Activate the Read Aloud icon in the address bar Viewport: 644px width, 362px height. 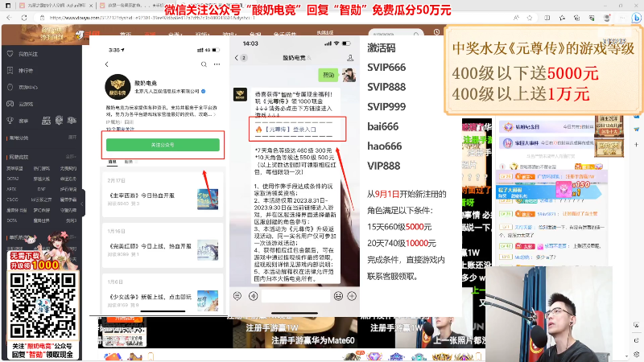516,18
